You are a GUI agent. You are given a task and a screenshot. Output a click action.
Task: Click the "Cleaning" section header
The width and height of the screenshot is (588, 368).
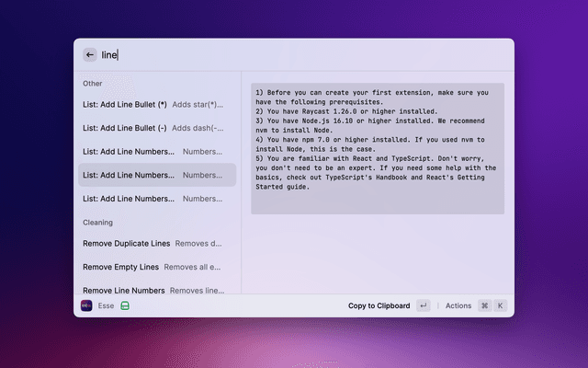[97, 222]
